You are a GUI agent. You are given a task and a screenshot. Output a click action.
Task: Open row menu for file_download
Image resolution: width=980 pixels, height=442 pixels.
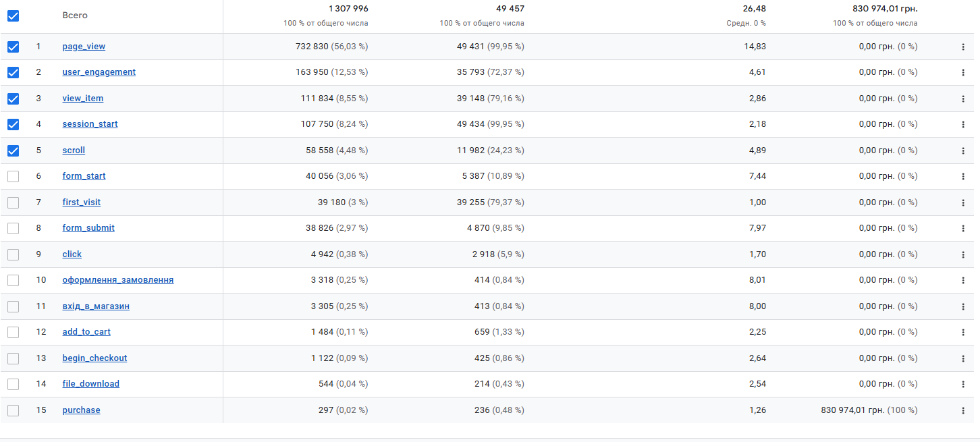click(963, 384)
